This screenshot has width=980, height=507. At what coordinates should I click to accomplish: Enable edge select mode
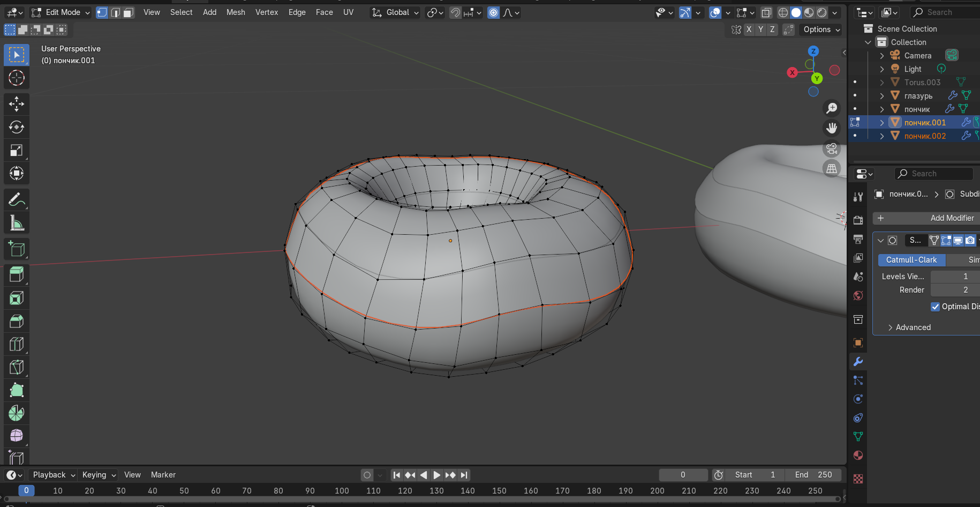pos(115,12)
